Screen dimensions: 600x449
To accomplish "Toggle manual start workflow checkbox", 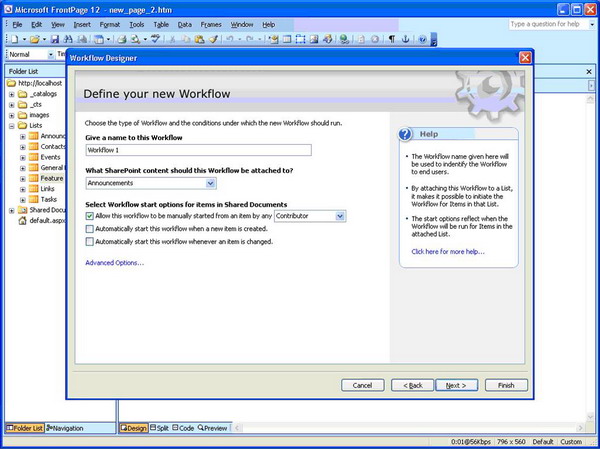I will click(x=90, y=216).
